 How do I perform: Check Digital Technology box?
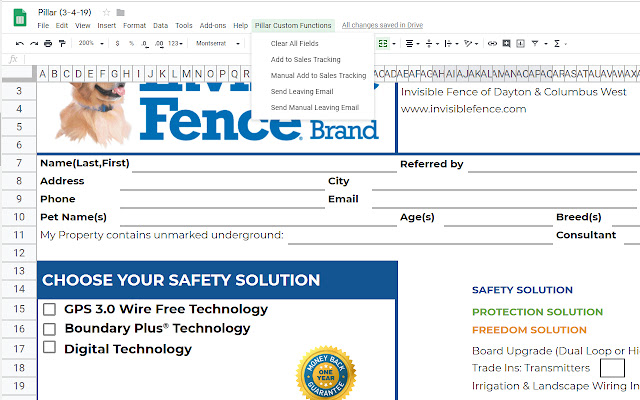(49, 347)
